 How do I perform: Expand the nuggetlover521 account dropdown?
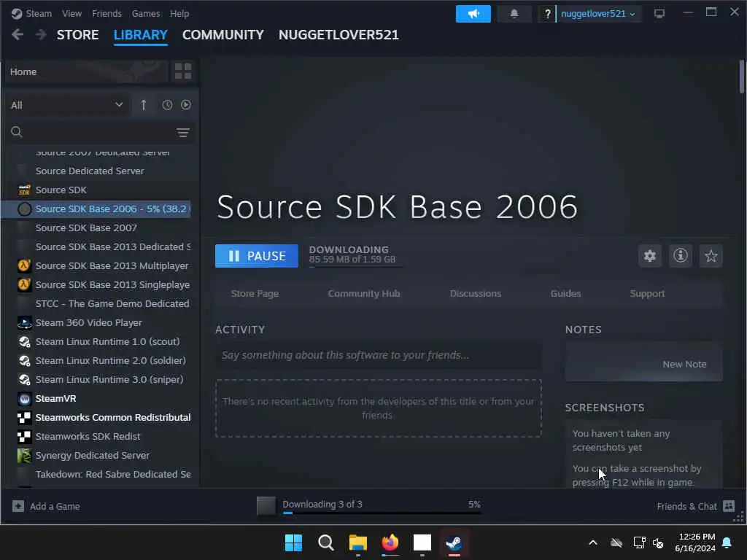[598, 14]
